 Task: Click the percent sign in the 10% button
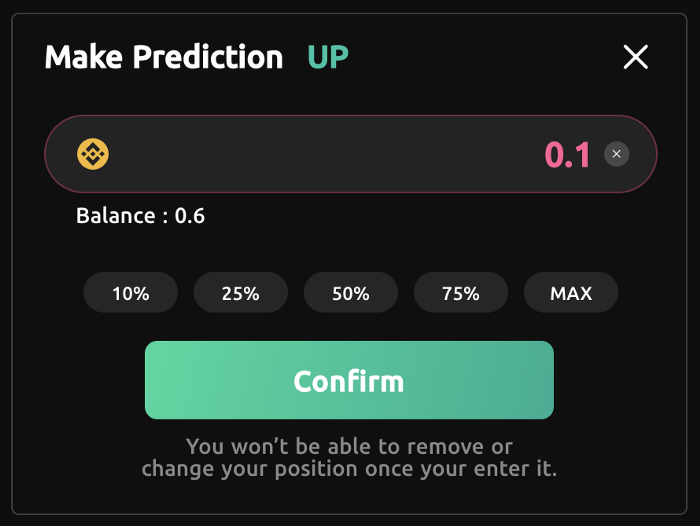click(x=141, y=294)
